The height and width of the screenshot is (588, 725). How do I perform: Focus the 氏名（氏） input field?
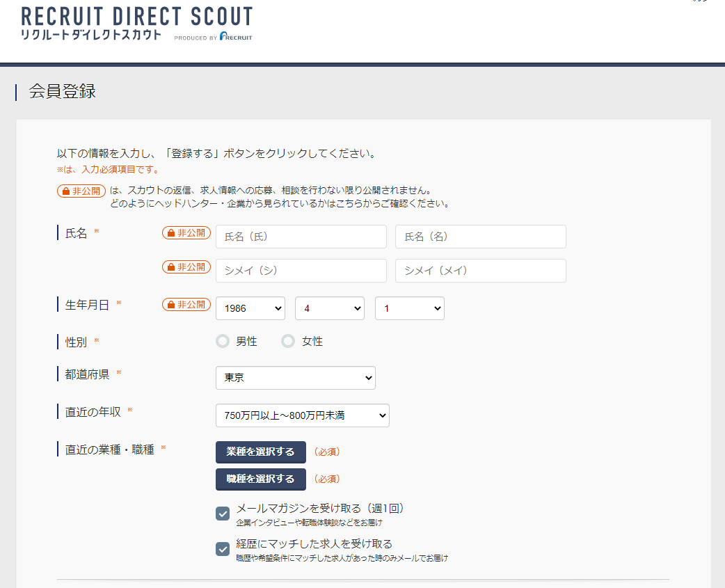301,237
